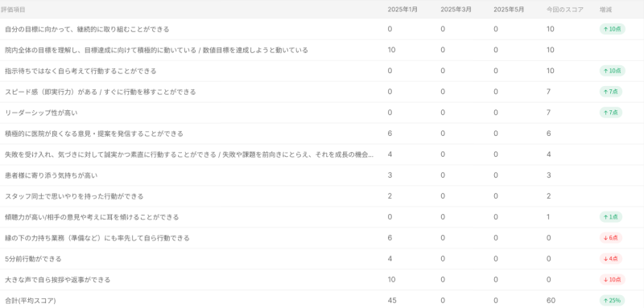Click 今回のスコア value 7 in スピード感 row
Image resolution: width=644 pixels, height=308 pixels.
point(549,92)
